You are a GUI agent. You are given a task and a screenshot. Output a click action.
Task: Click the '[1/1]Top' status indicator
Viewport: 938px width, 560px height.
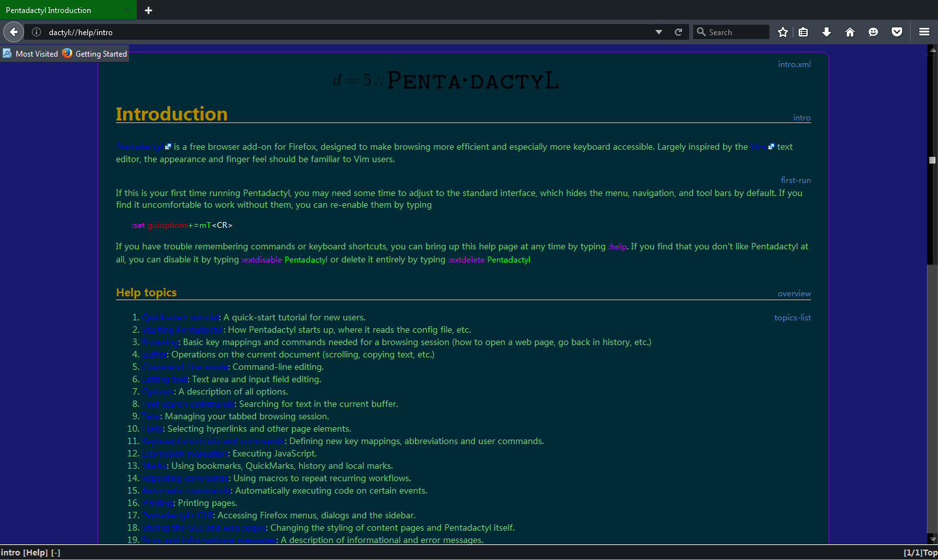pos(920,553)
